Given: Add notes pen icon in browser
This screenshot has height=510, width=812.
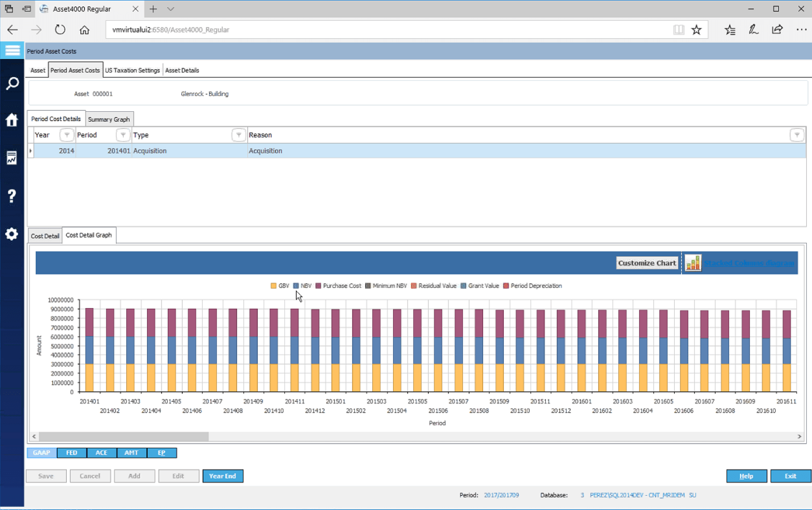Looking at the screenshot, I should tap(753, 30).
